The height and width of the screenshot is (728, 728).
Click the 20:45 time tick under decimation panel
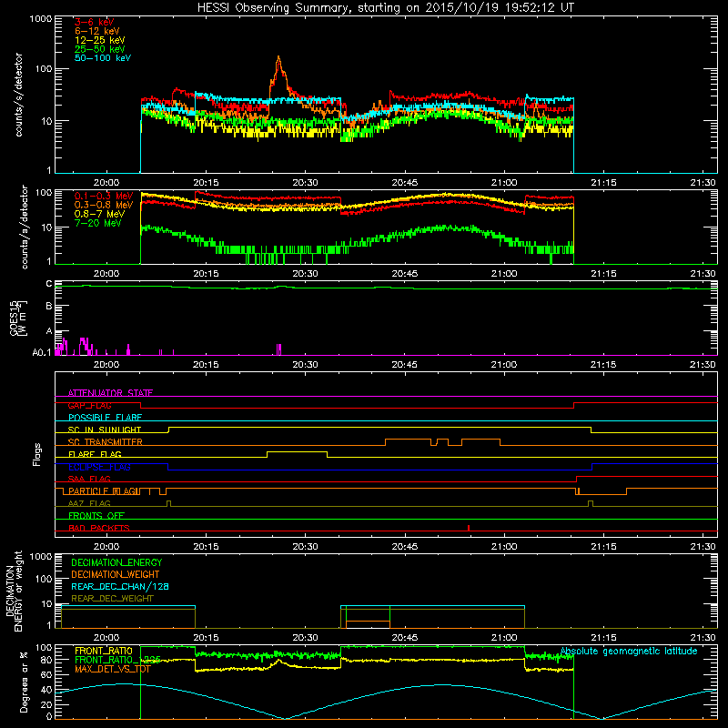click(x=404, y=638)
